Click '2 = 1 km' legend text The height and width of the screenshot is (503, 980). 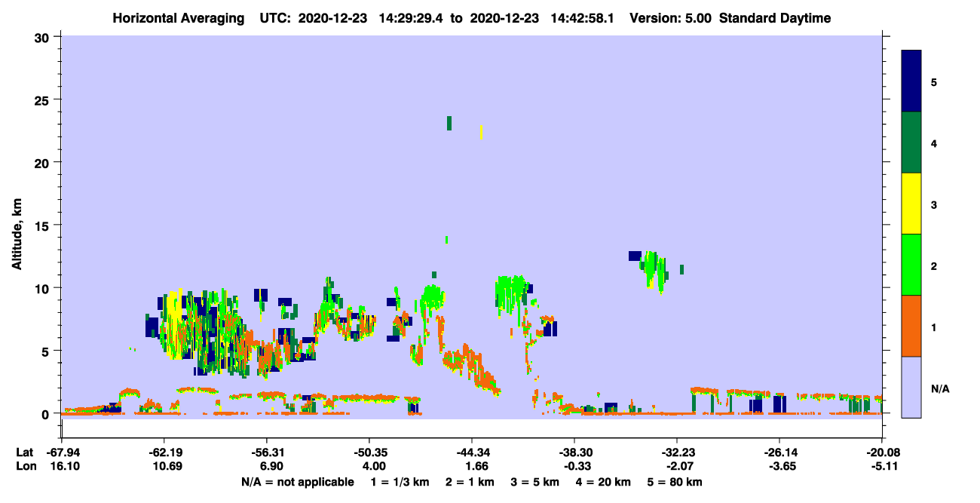471,482
